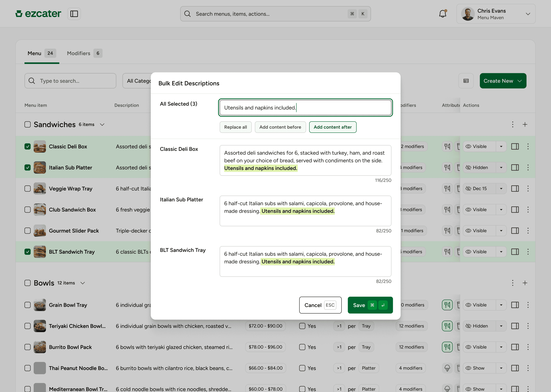Collapse the Sandwiches section chevron
Viewport: 551px width, 392px height.
tap(102, 125)
